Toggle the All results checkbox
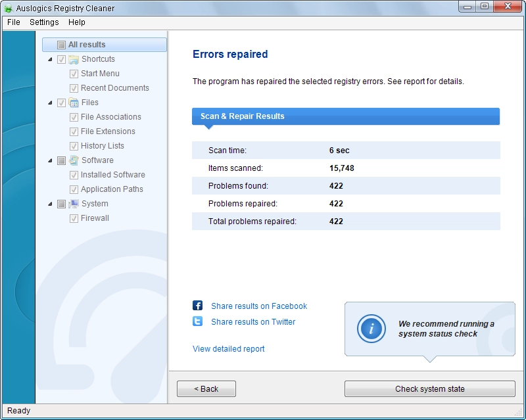 [61, 45]
